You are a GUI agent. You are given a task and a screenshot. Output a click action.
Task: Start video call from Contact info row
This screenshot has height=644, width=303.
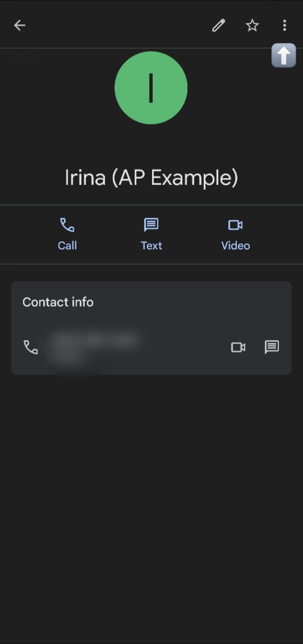(x=238, y=347)
